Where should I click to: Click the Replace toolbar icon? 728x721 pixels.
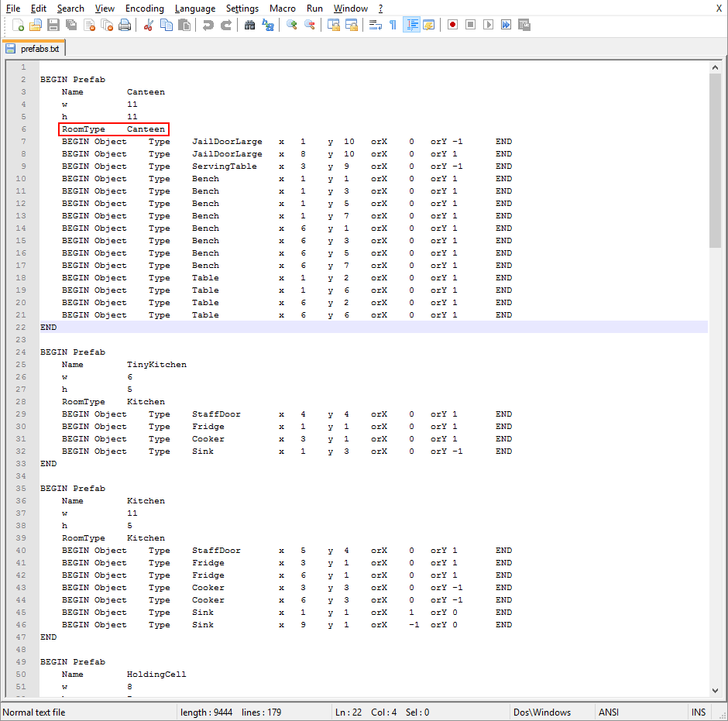point(268,25)
